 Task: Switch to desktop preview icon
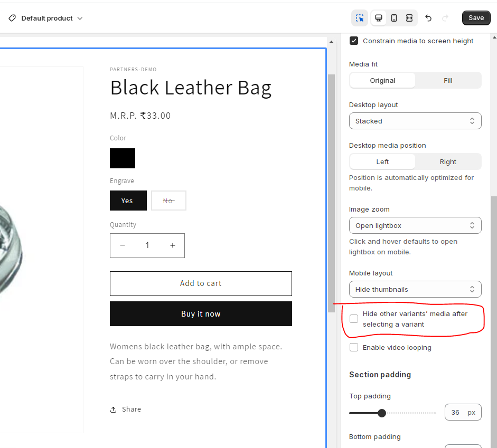pyautogui.click(x=379, y=18)
